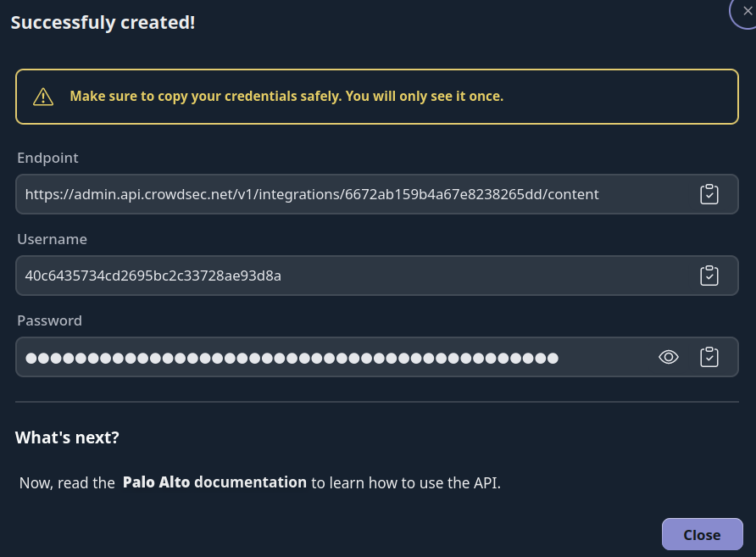
Task: Select the clipboard icon beside the Endpoint field
Action: pos(709,193)
